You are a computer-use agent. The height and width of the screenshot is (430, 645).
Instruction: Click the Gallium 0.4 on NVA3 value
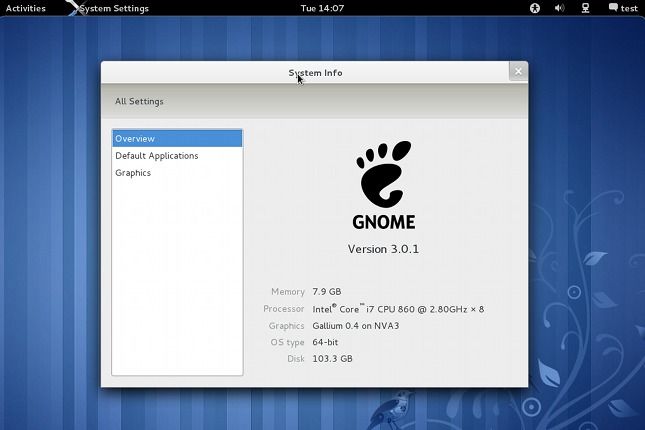pos(356,325)
